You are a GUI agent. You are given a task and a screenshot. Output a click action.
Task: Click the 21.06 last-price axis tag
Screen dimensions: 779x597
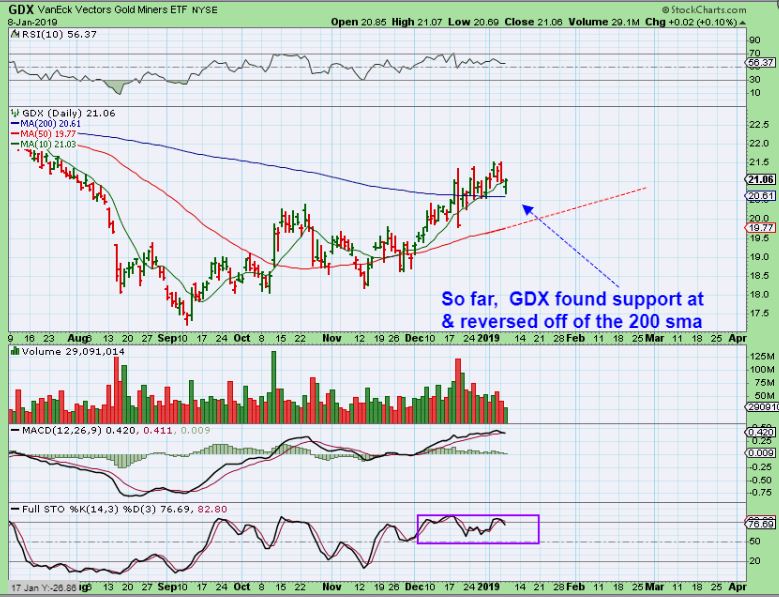[x=761, y=180]
